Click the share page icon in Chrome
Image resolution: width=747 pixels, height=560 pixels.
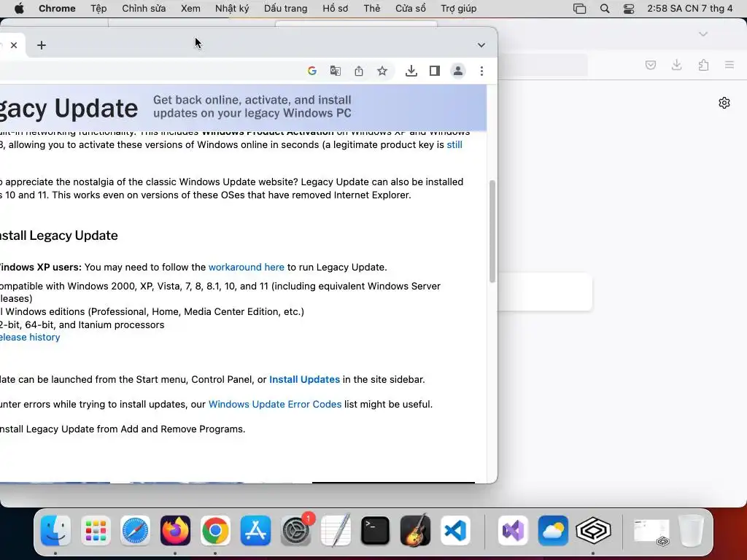(359, 71)
